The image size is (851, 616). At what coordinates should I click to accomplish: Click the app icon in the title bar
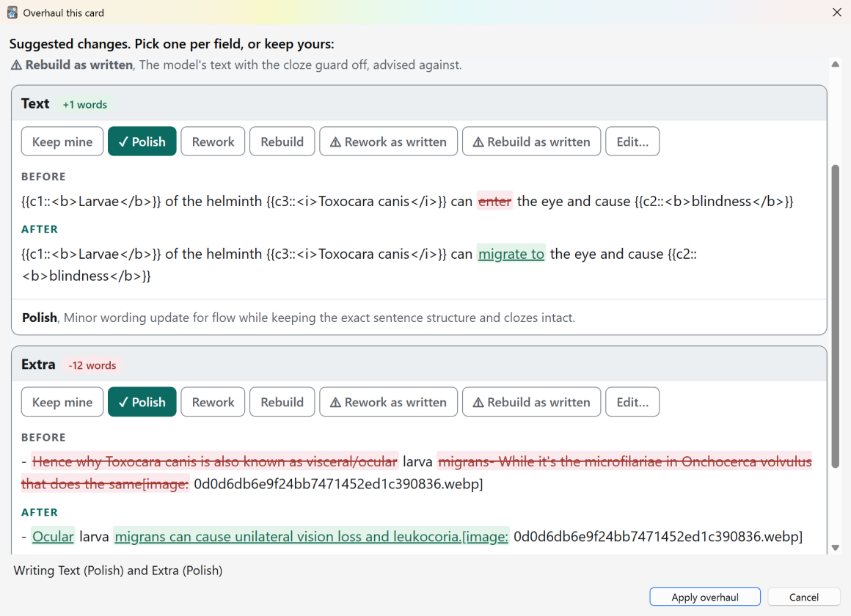12,12
